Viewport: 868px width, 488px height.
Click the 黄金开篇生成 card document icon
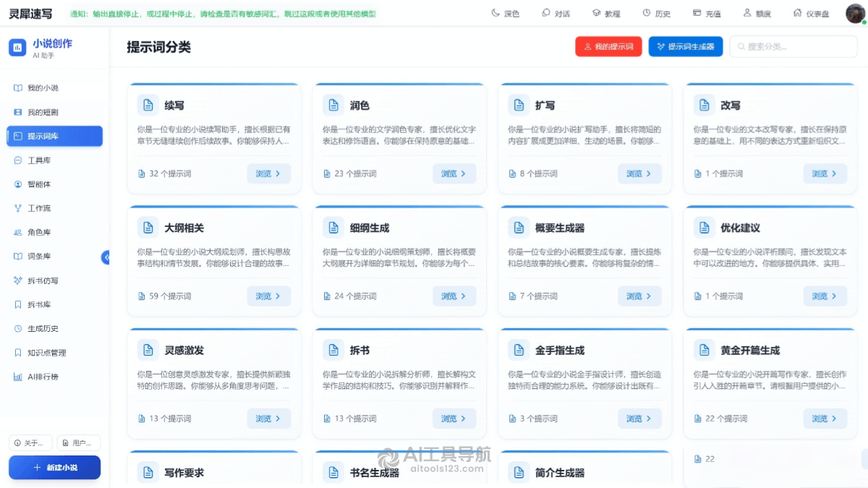704,350
